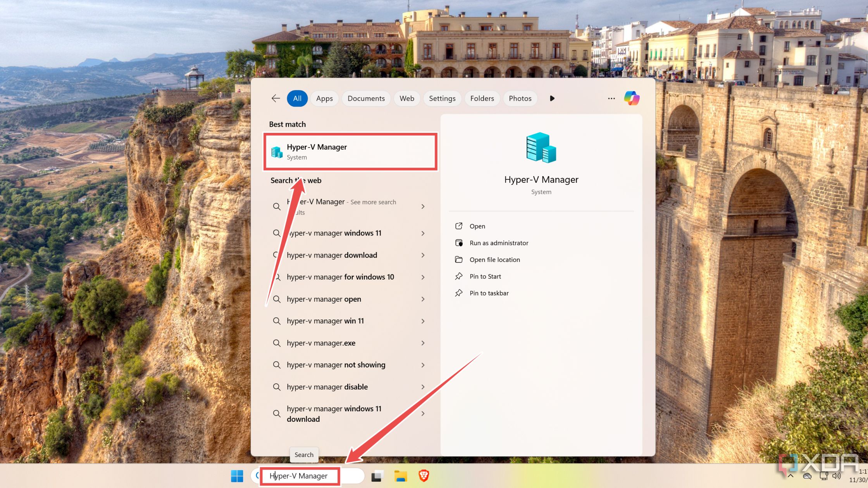868x488 pixels.
Task: Open File Explorer from the taskbar
Action: click(x=401, y=476)
